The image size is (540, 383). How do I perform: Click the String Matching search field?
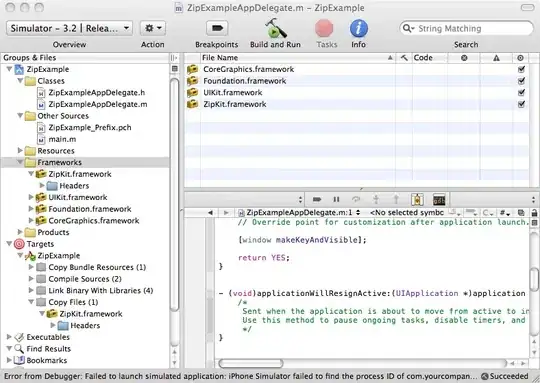(x=467, y=28)
